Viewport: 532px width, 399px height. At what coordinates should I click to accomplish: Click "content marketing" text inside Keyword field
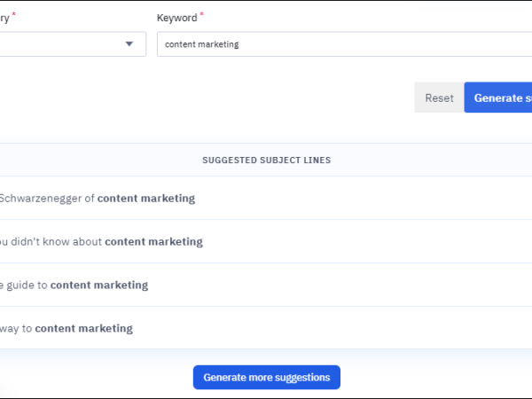click(x=201, y=44)
